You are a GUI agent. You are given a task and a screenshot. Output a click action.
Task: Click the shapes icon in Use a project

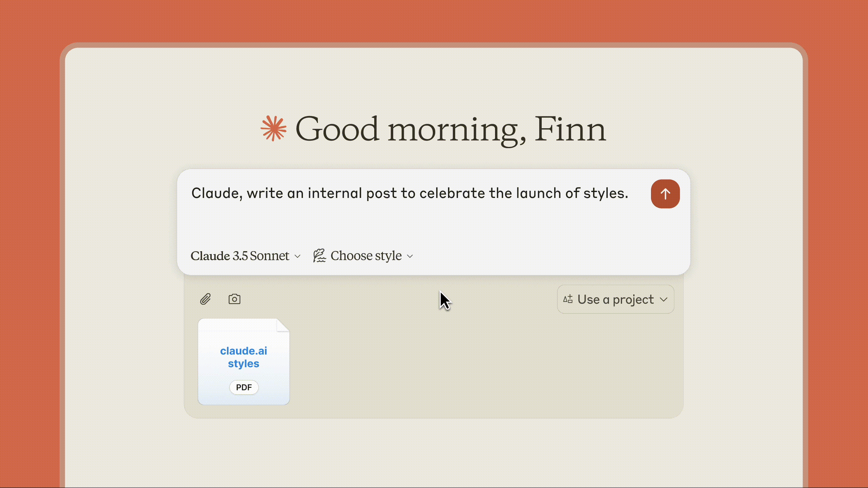(x=568, y=299)
